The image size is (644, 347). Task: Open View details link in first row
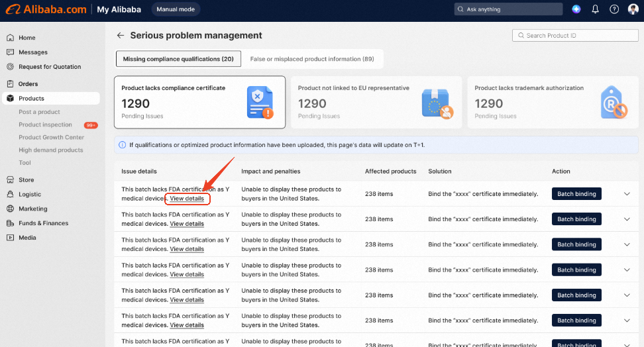tap(187, 199)
